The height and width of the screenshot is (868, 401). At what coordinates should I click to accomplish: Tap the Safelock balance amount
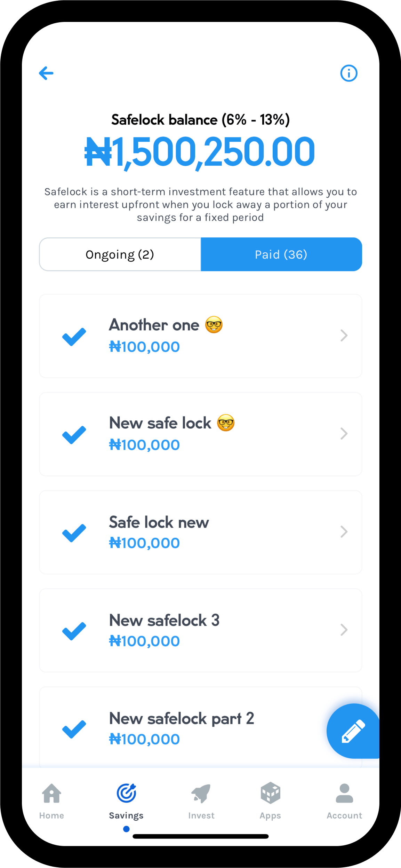point(200,152)
